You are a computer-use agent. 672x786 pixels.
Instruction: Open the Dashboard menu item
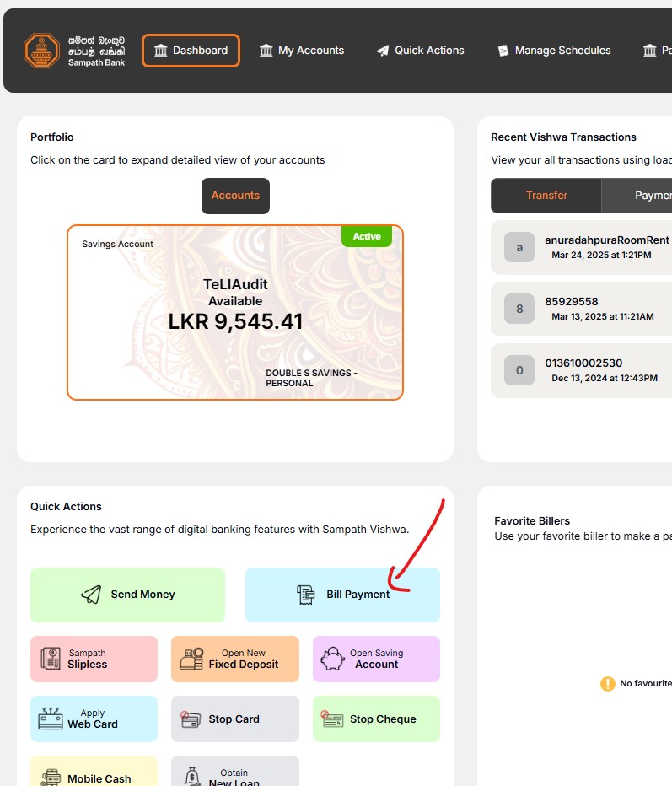click(x=191, y=51)
